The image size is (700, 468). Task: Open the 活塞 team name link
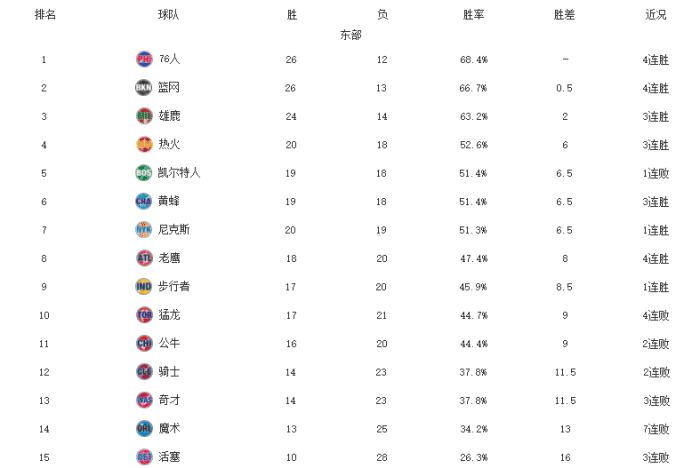169,457
